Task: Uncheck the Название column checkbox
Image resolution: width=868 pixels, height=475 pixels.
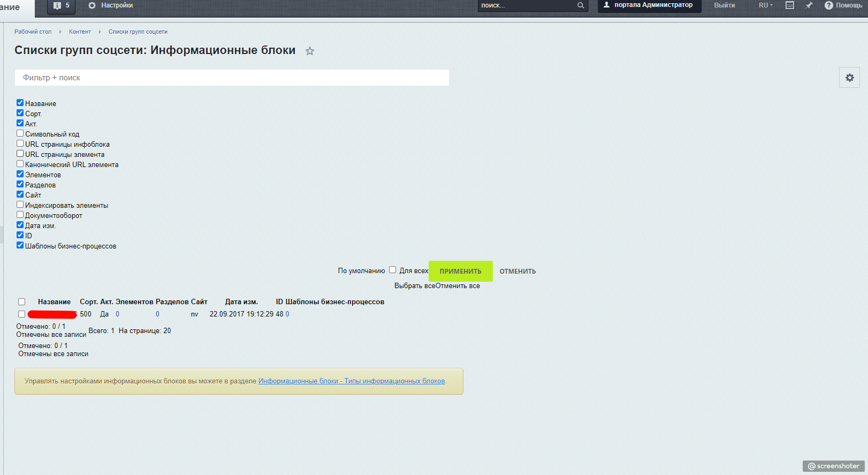Action: [20, 103]
